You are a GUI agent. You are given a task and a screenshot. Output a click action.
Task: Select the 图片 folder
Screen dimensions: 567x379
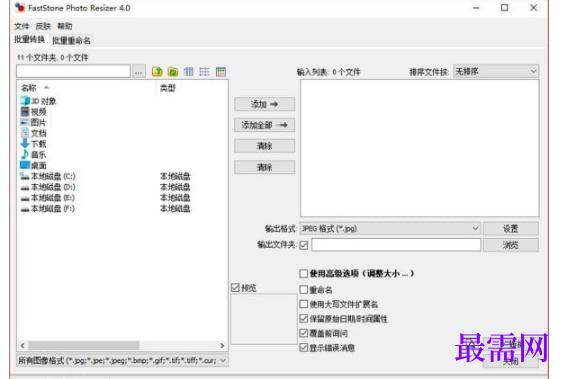pyautogui.click(x=33, y=123)
